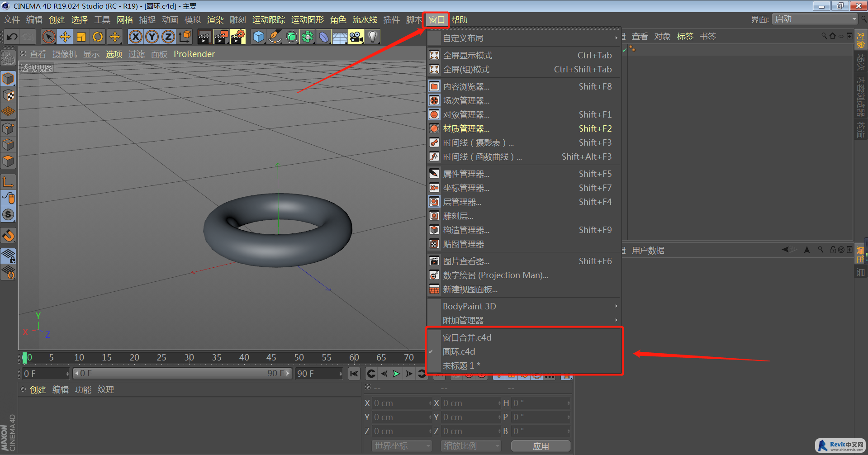Open Render Settings gear clapperboard

point(238,37)
